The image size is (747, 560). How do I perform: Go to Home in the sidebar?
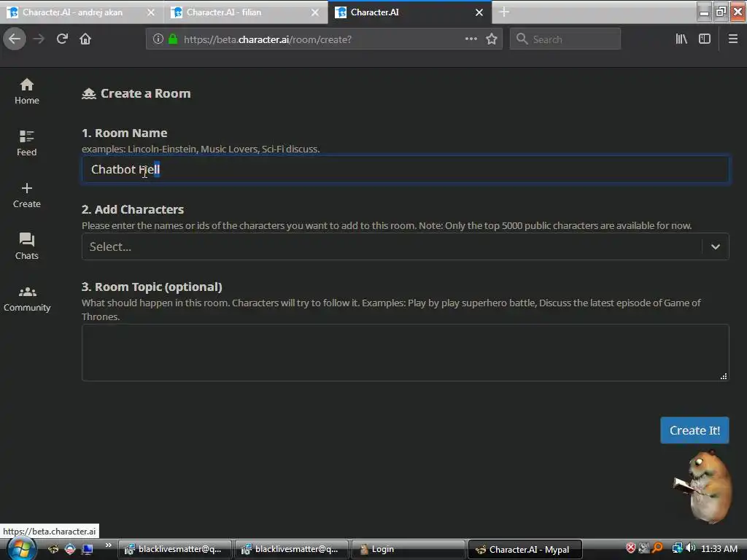[27, 91]
